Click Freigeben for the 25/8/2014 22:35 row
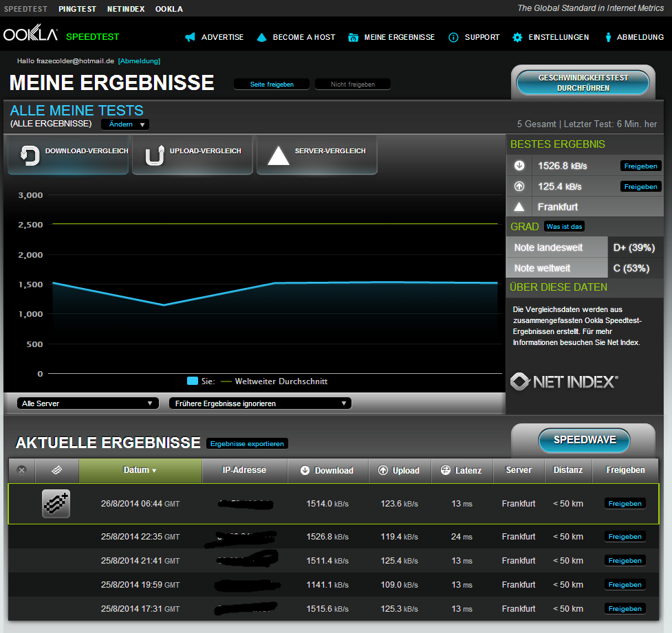This screenshot has height=633, width=672. pyautogui.click(x=625, y=537)
